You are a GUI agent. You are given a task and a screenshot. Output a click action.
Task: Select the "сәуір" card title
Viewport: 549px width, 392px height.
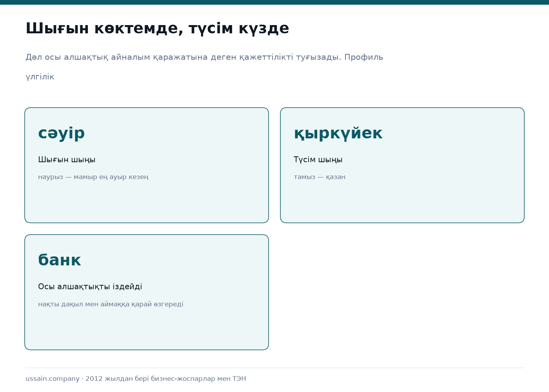click(x=61, y=133)
